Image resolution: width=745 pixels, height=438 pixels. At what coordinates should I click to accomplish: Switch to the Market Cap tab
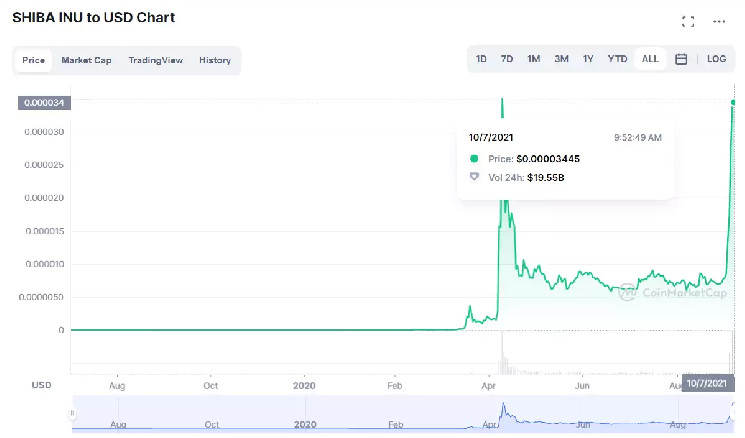[86, 60]
